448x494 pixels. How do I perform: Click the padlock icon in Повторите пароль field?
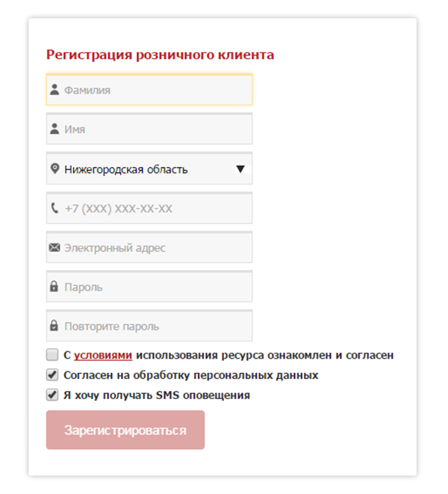[x=55, y=327]
